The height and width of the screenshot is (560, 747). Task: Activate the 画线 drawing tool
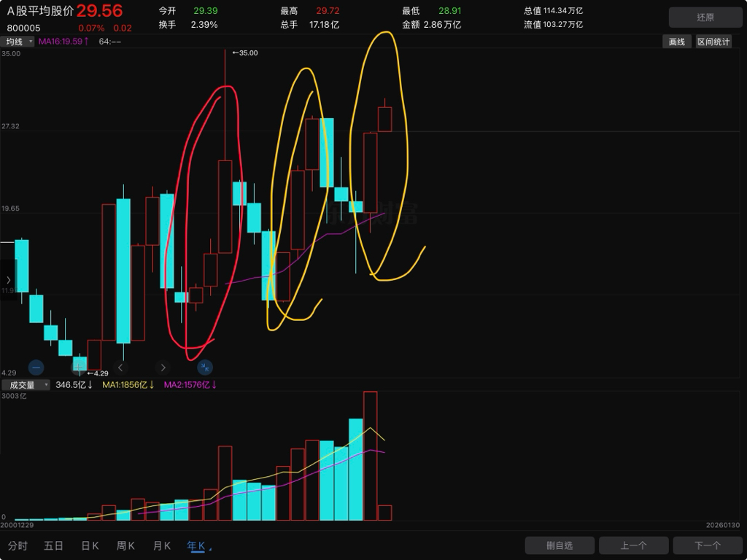point(676,42)
